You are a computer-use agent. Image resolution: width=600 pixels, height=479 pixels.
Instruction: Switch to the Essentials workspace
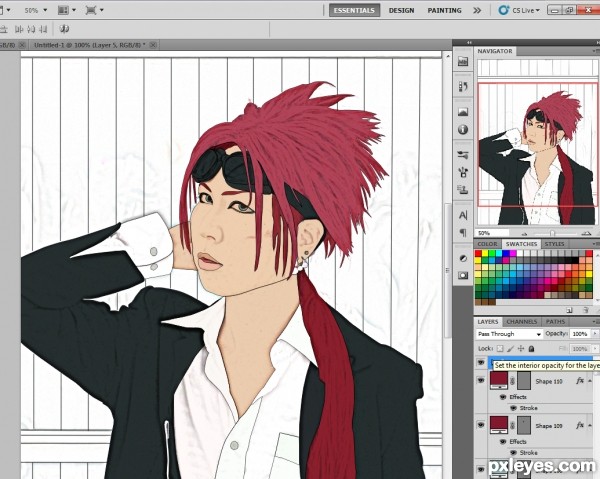coord(354,10)
